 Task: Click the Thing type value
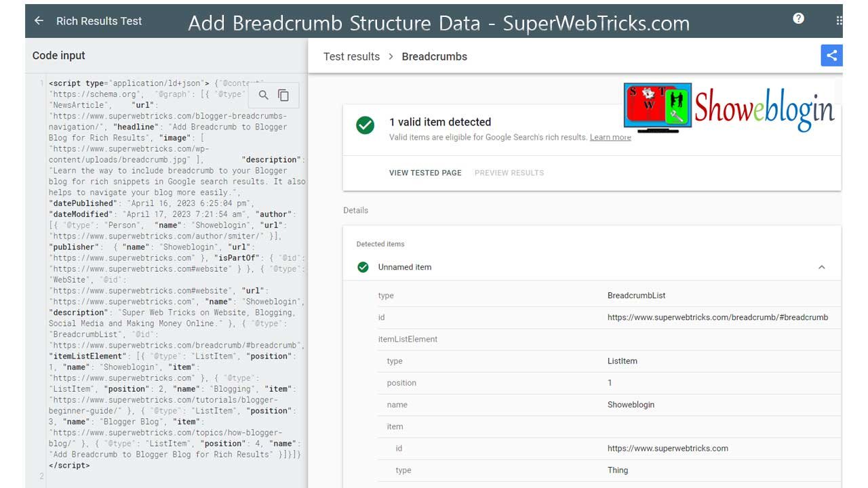618,470
